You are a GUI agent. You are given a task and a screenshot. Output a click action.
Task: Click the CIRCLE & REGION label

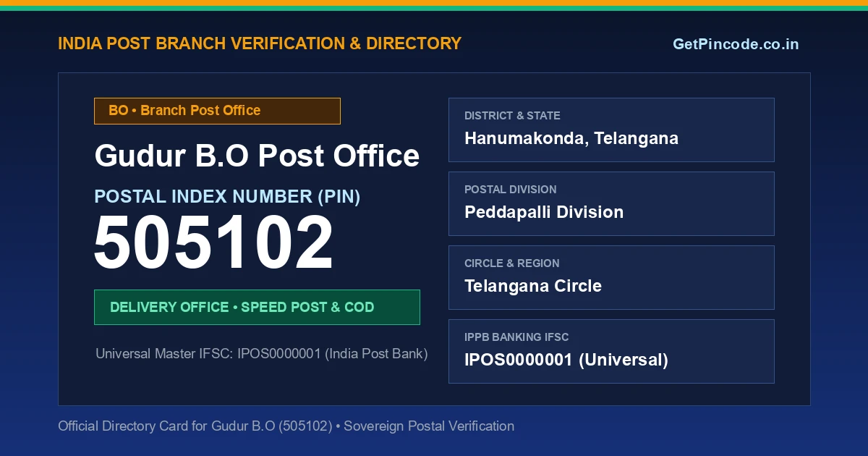512,263
